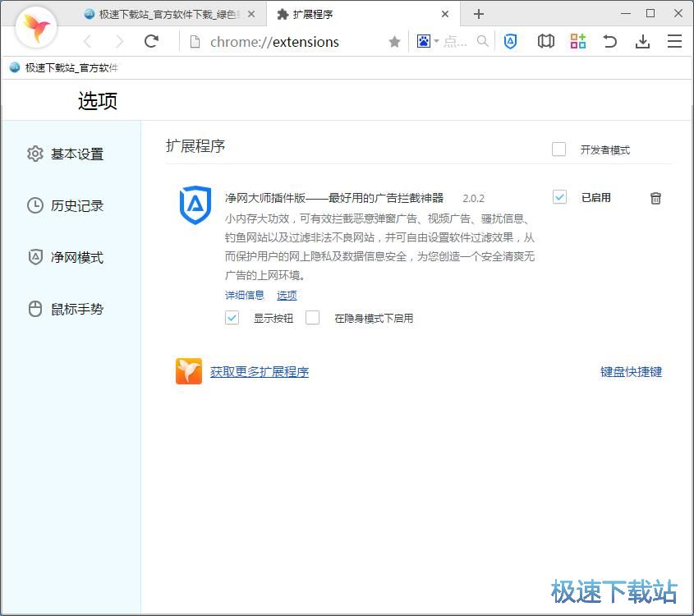Click the reload page icon

[151, 42]
